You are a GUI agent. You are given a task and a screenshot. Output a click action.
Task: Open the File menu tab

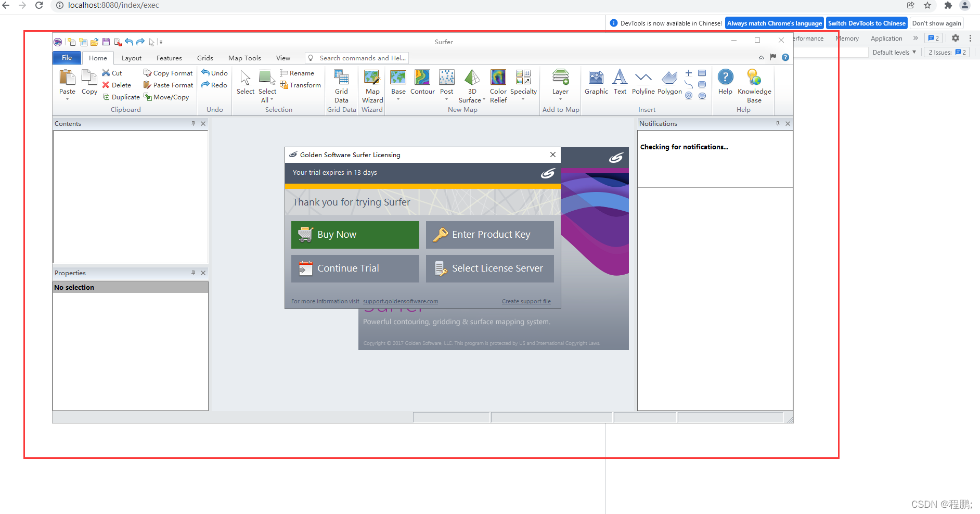pyautogui.click(x=67, y=58)
